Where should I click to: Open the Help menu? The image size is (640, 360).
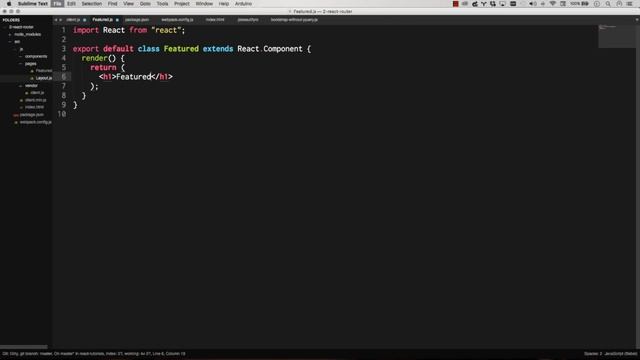224,4
